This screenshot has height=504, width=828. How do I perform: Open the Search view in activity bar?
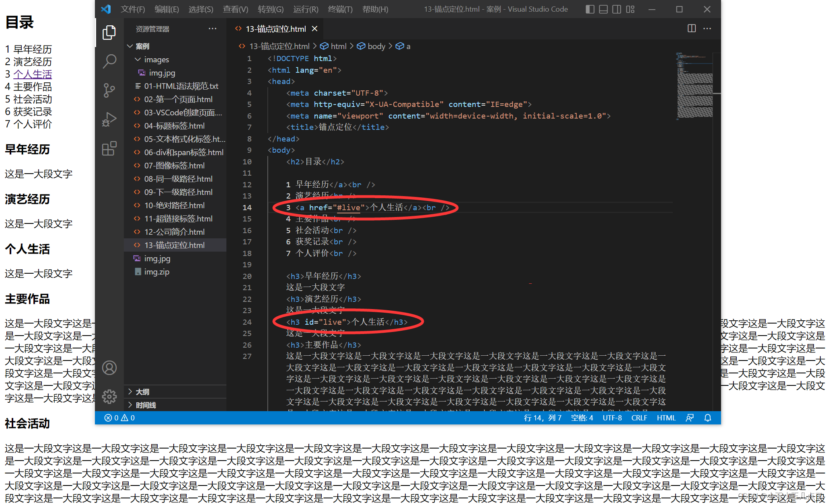(x=109, y=61)
